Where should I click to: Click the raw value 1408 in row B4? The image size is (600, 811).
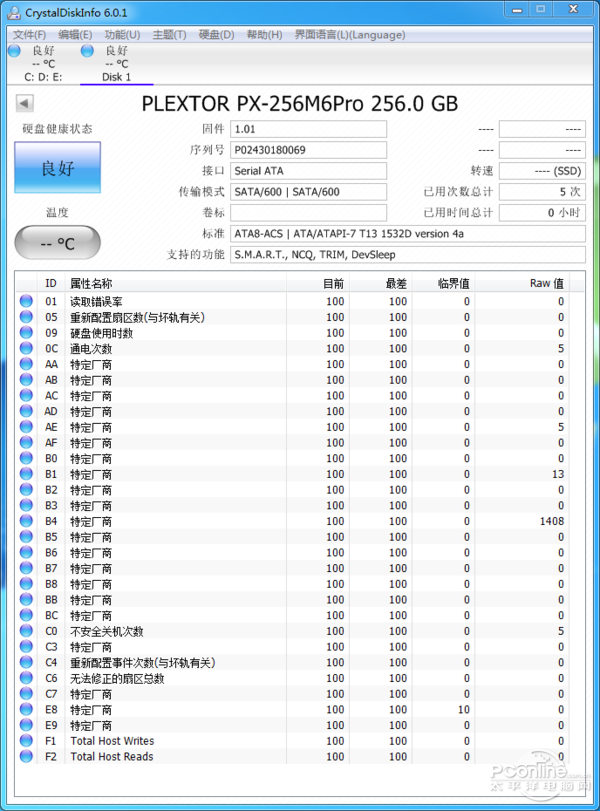tap(551, 521)
